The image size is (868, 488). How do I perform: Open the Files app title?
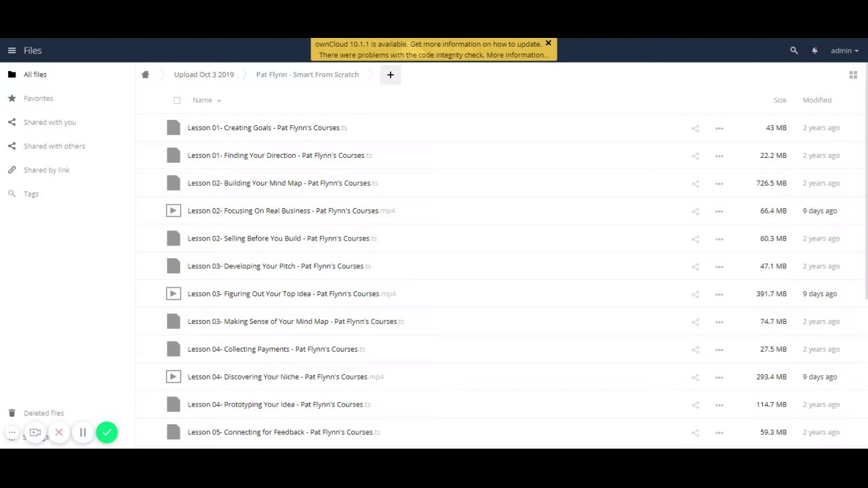tap(33, 50)
